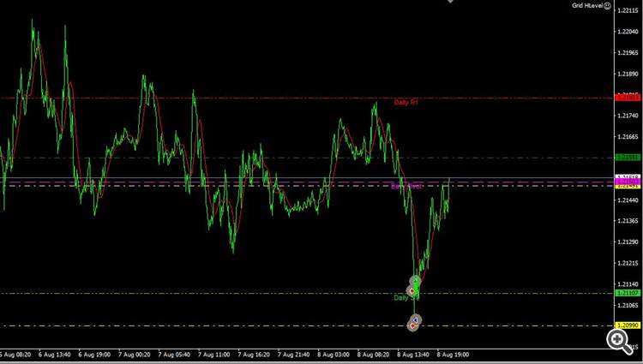Click price scale value 1.21140
The height and width of the screenshot is (364, 643).
click(628, 284)
